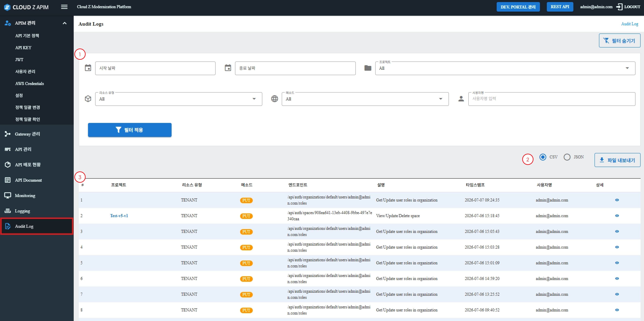View details of log row 2

(617, 216)
